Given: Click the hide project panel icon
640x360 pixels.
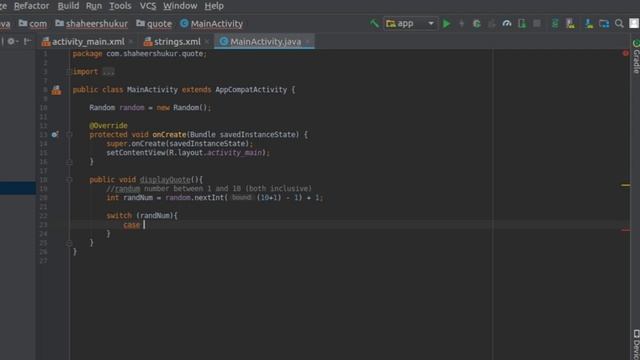Looking at the screenshot, I should [27, 41].
